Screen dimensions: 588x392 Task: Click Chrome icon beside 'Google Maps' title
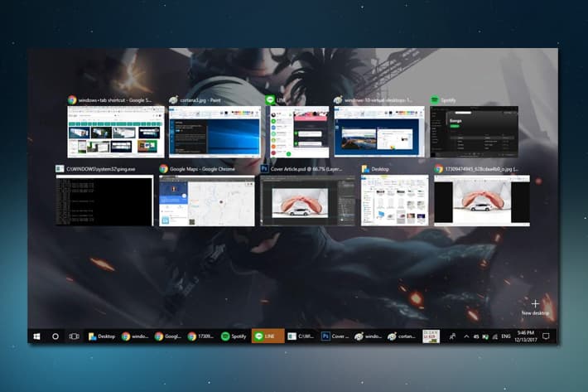point(163,169)
